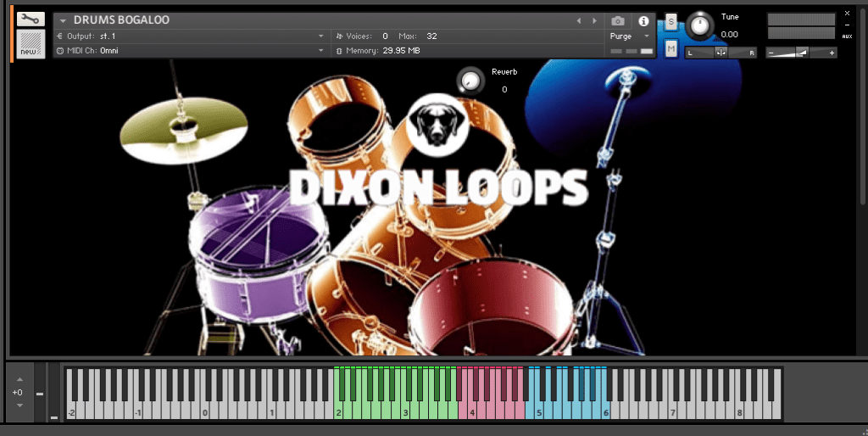This screenshot has width=868, height=436.
Task: Shift keyboard octave up with arrow
Action: point(19,379)
